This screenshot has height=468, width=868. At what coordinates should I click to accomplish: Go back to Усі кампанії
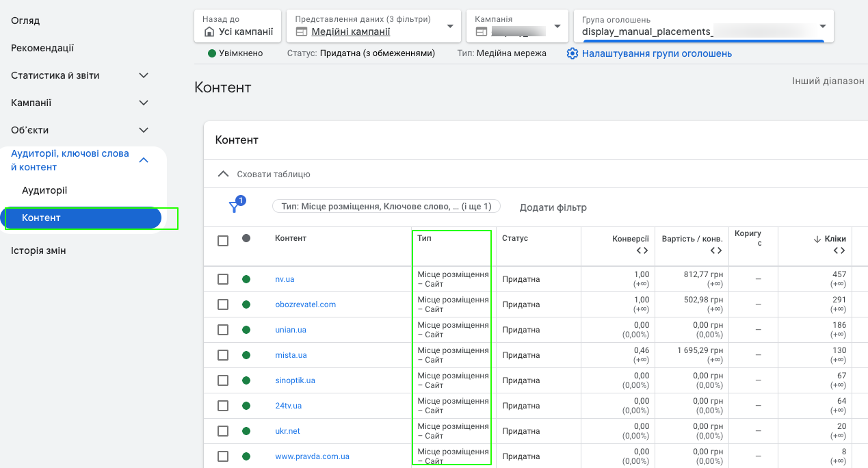[x=238, y=26]
